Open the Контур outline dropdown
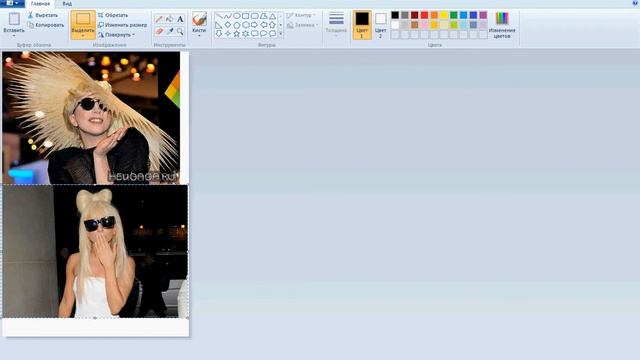This screenshot has height=360, width=640. pyautogui.click(x=302, y=15)
